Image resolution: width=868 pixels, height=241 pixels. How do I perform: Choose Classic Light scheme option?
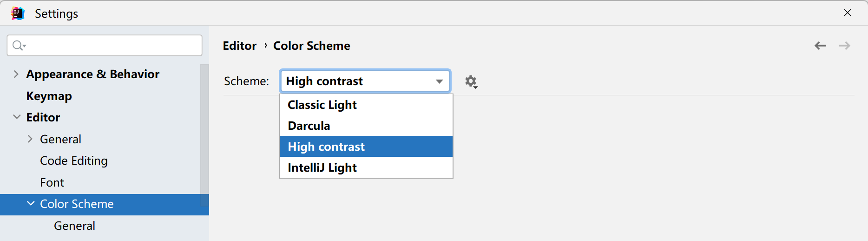tap(322, 105)
